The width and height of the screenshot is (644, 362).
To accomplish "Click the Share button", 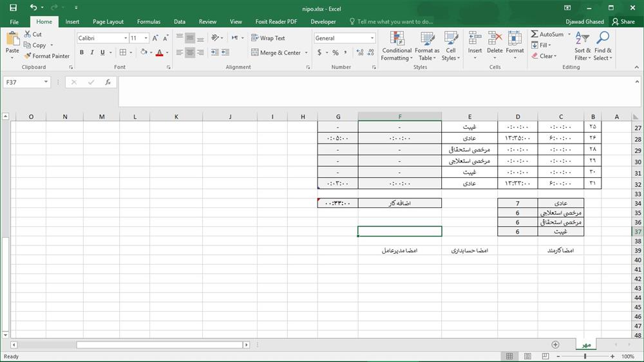I will click(623, 21).
